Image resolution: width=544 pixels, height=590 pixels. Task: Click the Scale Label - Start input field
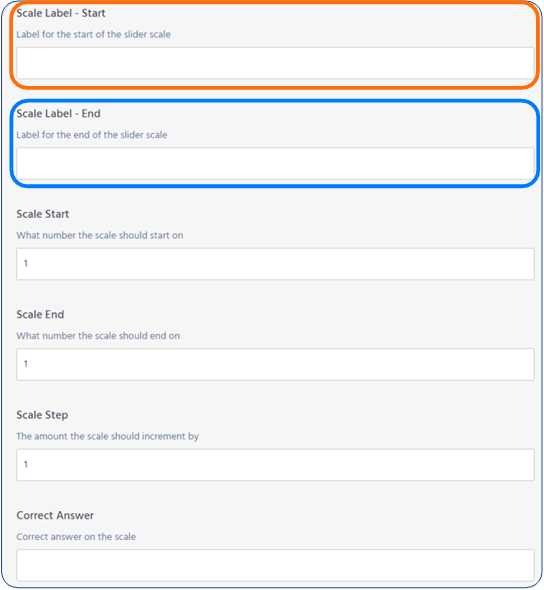click(x=275, y=63)
